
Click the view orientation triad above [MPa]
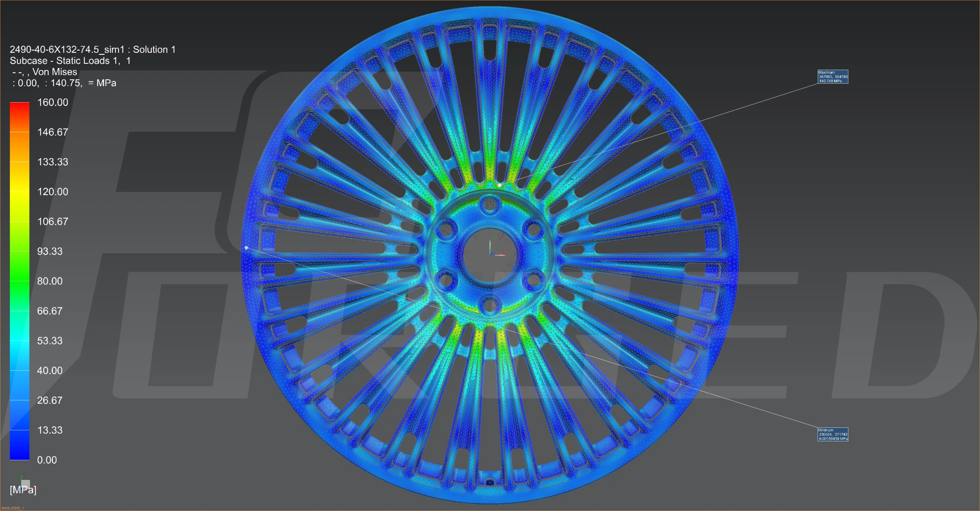[x=25, y=483]
